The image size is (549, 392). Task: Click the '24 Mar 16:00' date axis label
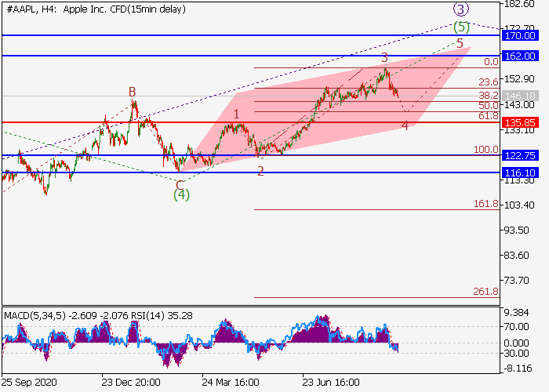(x=231, y=383)
